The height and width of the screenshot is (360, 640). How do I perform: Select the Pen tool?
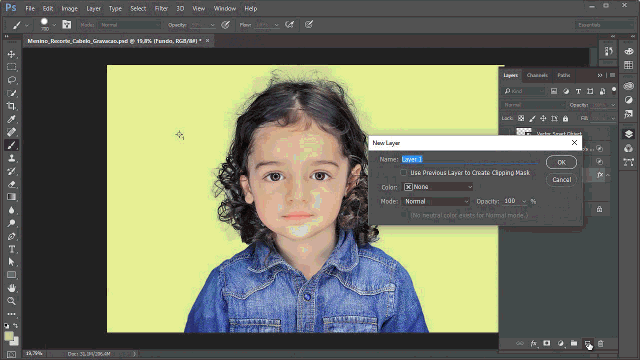(x=11, y=236)
